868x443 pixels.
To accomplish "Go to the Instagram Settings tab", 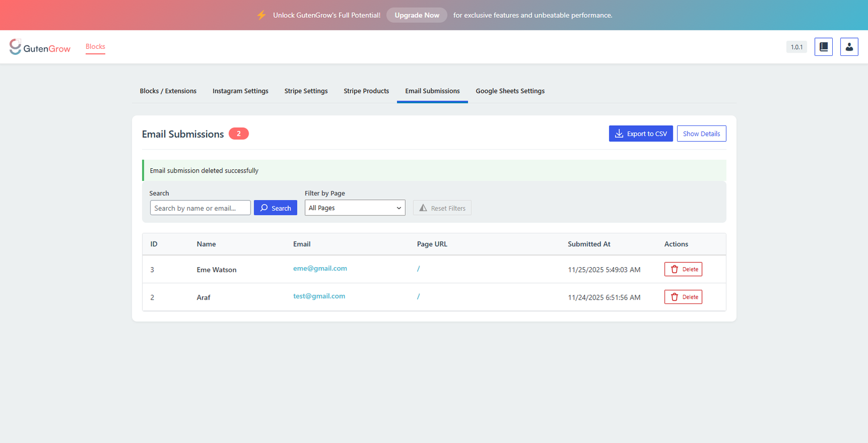I will click(240, 91).
